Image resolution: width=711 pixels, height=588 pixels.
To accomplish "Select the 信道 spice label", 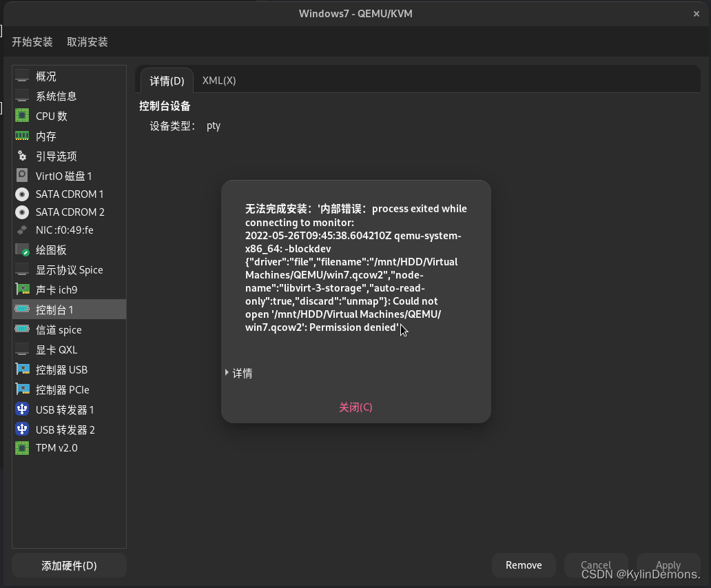I will click(59, 330).
